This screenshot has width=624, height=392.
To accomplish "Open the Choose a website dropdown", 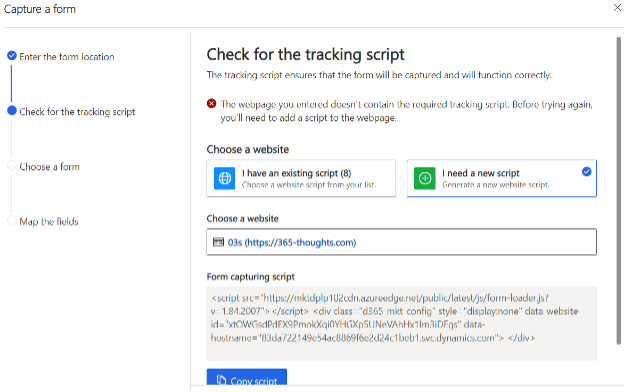I will [401, 242].
